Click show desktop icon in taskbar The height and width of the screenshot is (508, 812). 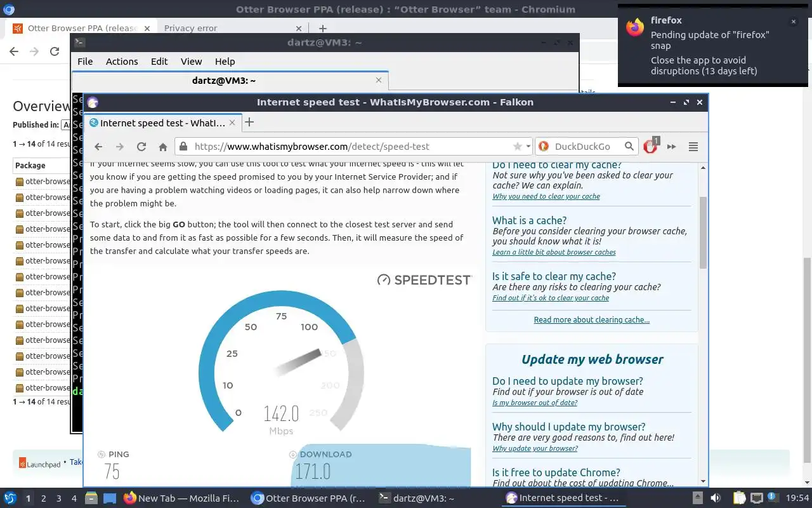(x=110, y=498)
